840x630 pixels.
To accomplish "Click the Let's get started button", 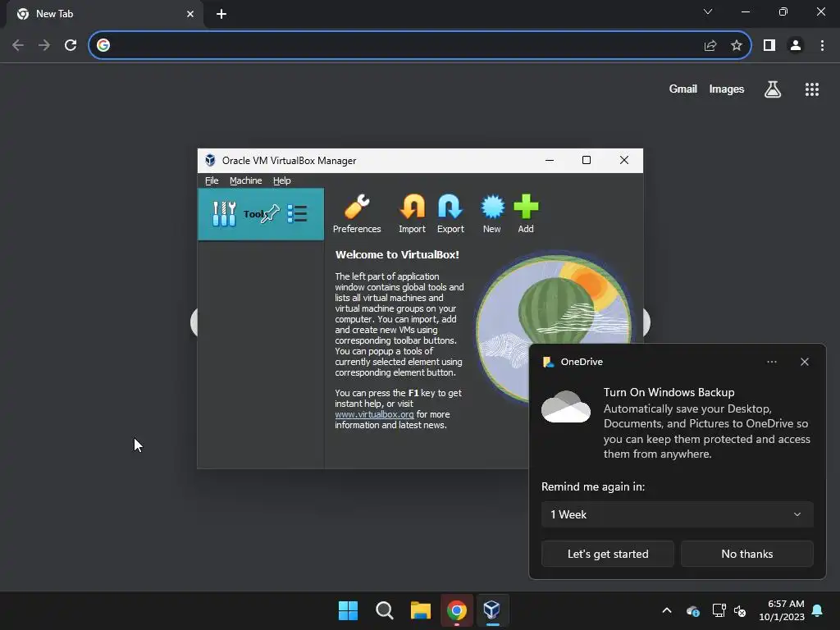I will pyautogui.click(x=608, y=554).
